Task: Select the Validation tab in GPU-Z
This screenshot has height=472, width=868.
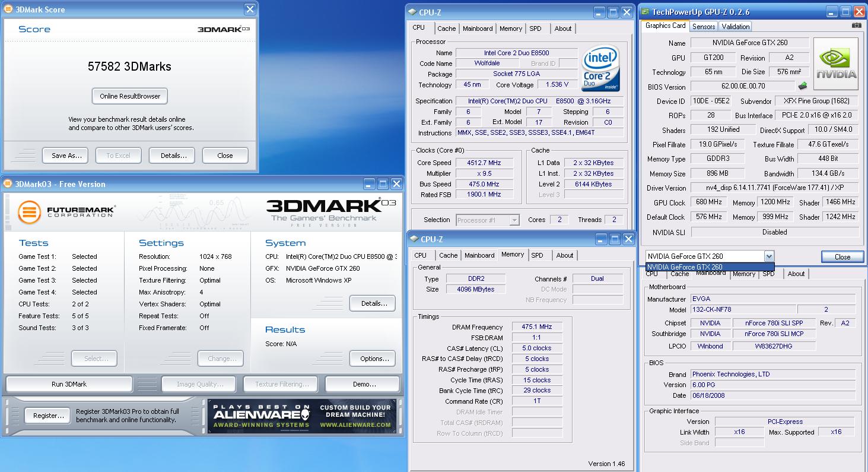Action: tap(736, 27)
